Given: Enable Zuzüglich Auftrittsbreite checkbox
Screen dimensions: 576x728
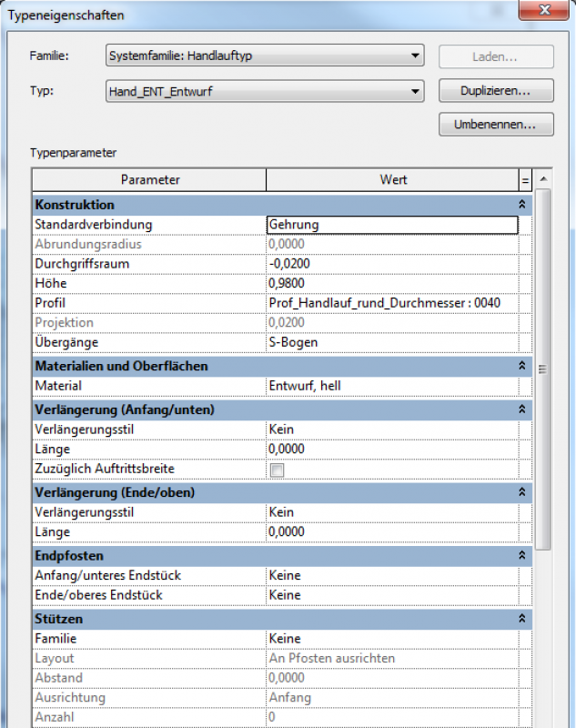Looking at the screenshot, I should (277, 470).
